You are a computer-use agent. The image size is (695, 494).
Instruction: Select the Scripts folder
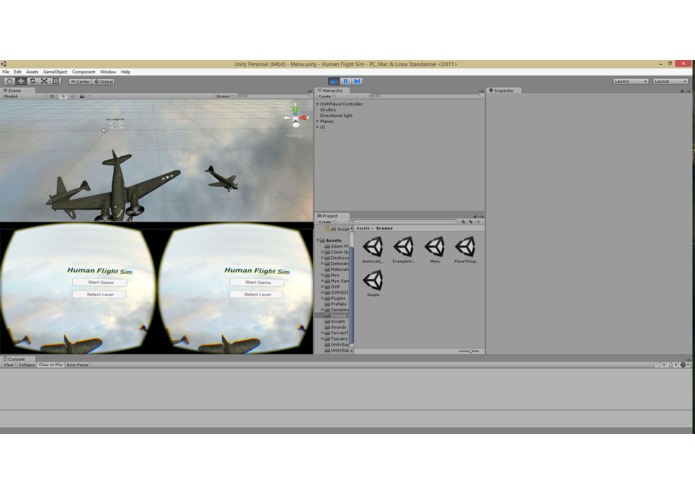[336, 321]
